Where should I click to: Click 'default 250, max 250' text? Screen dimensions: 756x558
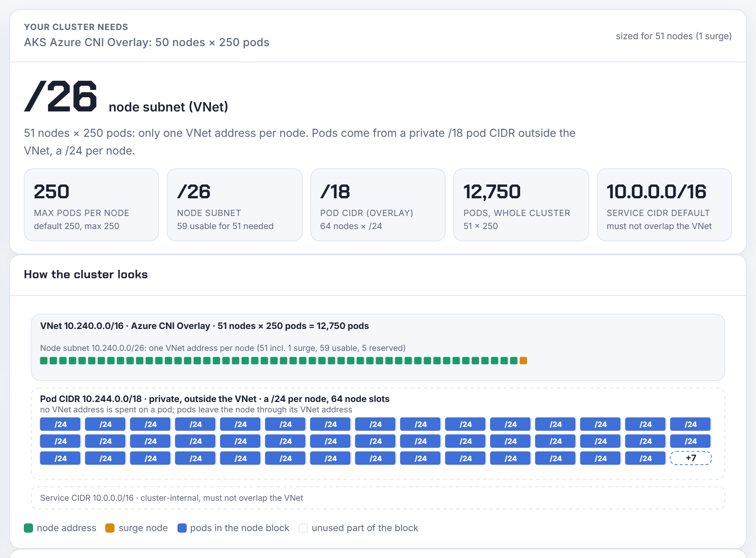[x=76, y=226]
